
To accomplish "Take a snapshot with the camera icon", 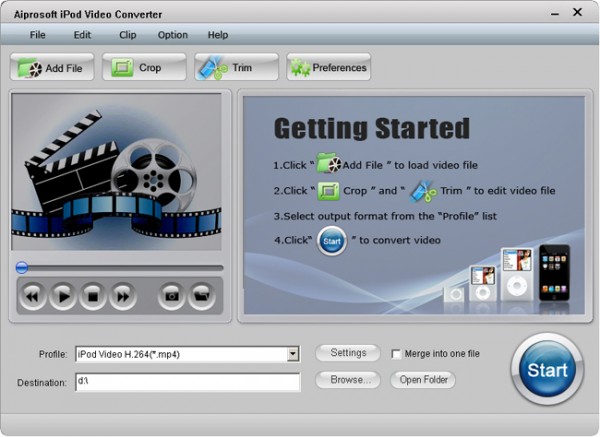I will point(171,296).
